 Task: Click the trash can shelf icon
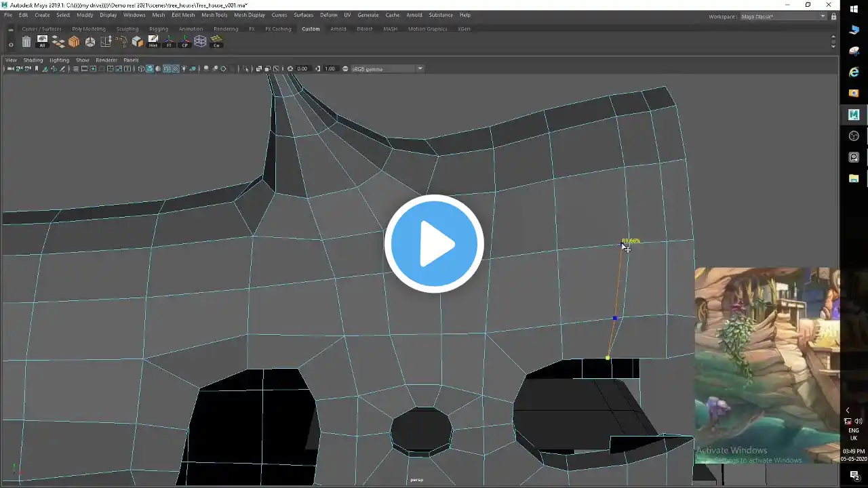coord(26,42)
